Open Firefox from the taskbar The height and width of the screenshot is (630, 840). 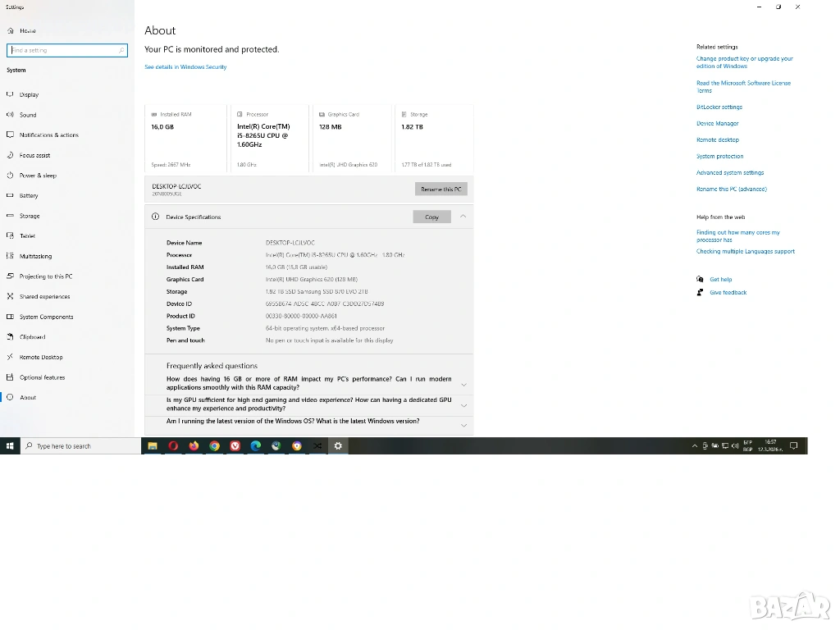click(194, 446)
